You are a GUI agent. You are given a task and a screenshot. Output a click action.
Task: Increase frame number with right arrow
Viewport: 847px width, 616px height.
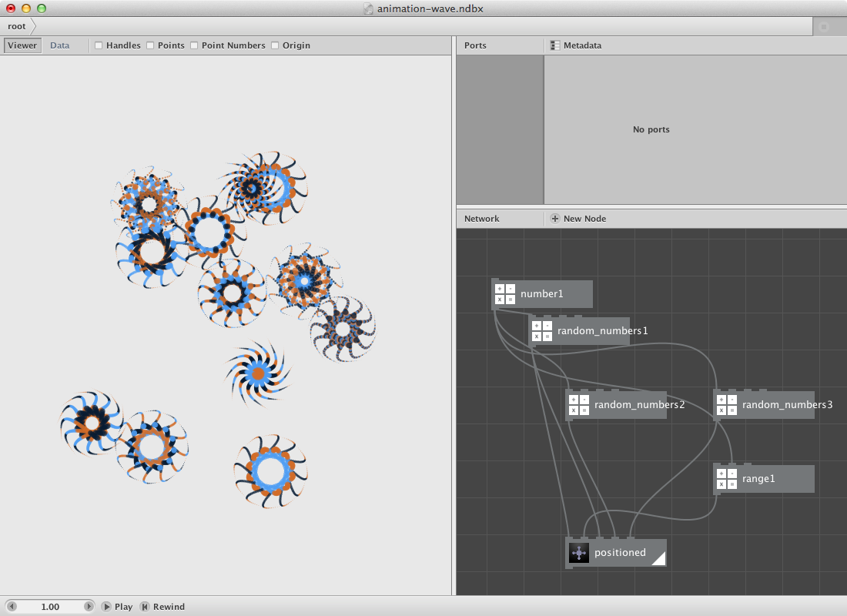pos(89,607)
